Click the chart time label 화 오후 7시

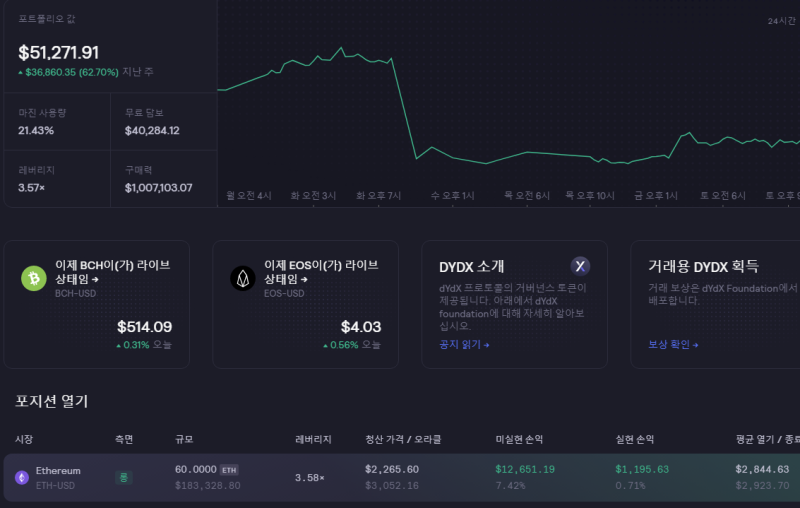tap(379, 196)
